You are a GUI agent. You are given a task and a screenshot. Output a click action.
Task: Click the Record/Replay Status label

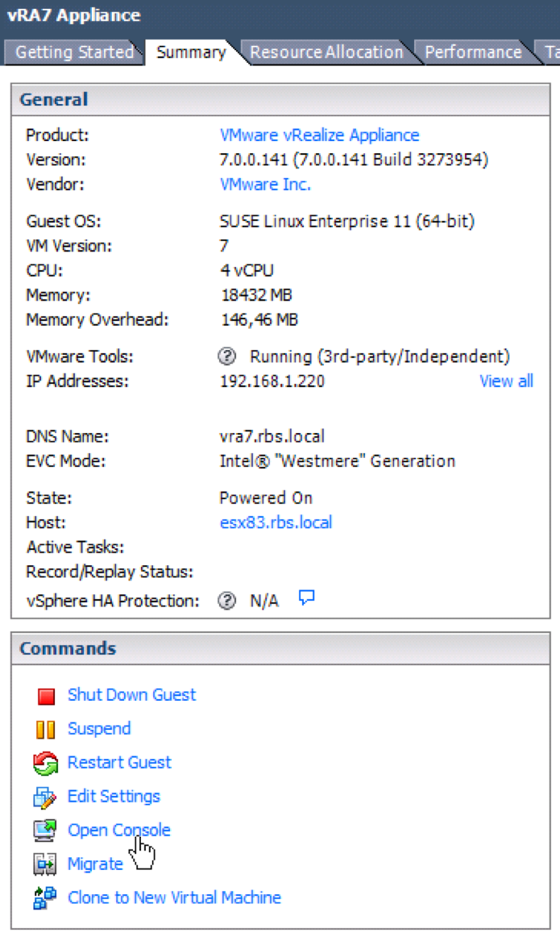click(110, 572)
